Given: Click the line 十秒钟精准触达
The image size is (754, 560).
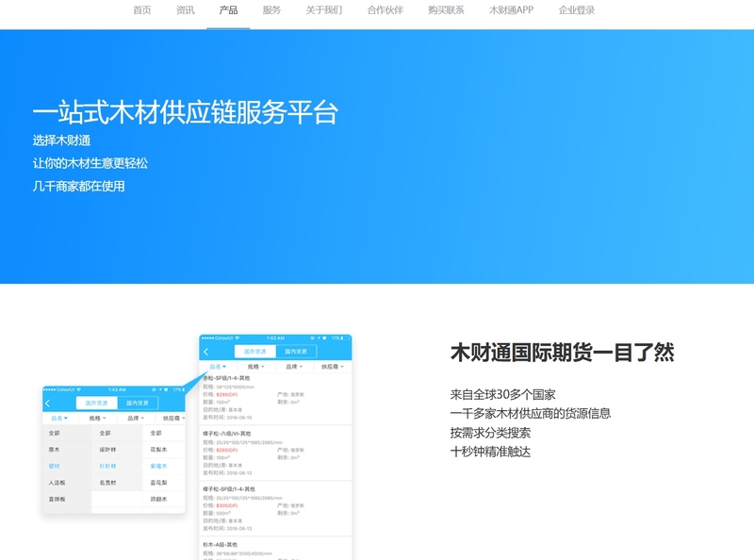Looking at the screenshot, I should click(x=490, y=452).
